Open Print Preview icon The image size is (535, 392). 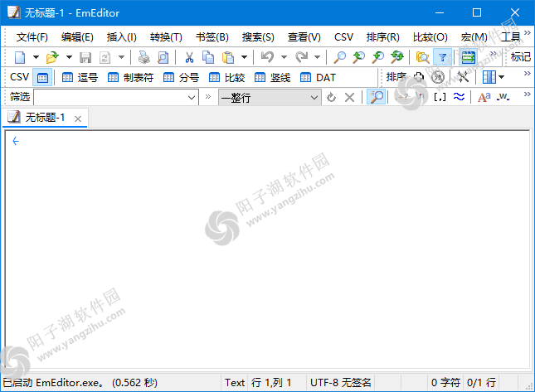(x=163, y=57)
